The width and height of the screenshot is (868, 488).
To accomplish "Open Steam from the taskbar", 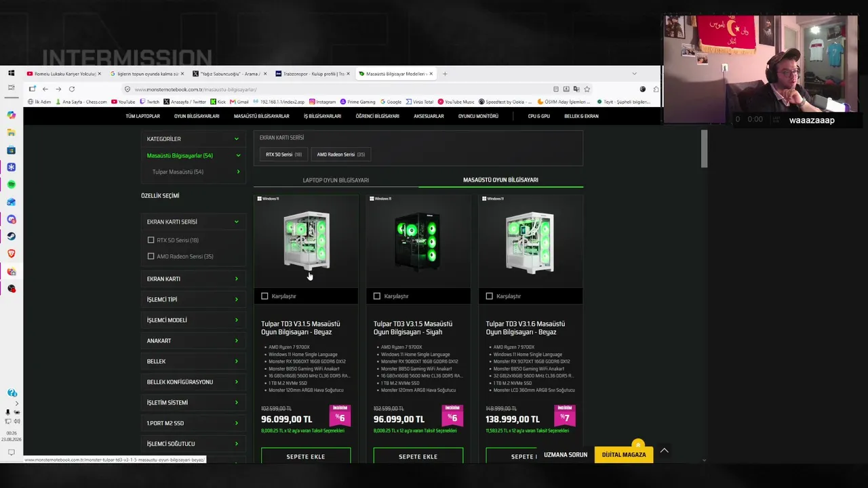I will 12,237.
